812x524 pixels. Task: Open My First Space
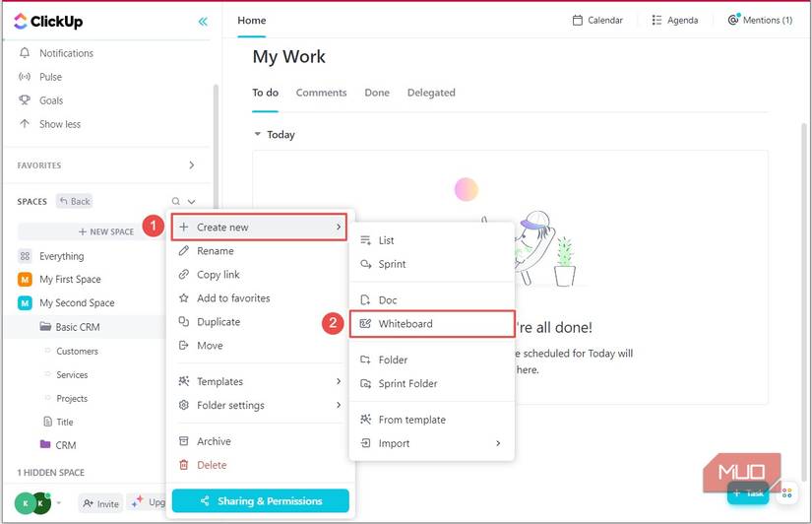70,280
